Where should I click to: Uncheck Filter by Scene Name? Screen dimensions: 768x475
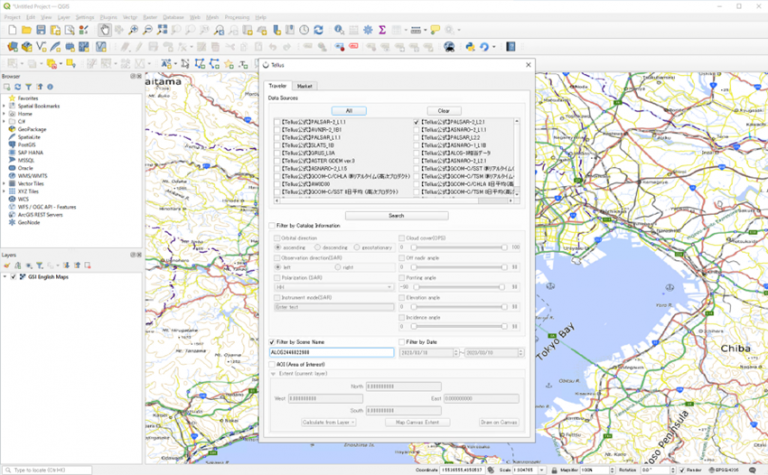pos(272,342)
